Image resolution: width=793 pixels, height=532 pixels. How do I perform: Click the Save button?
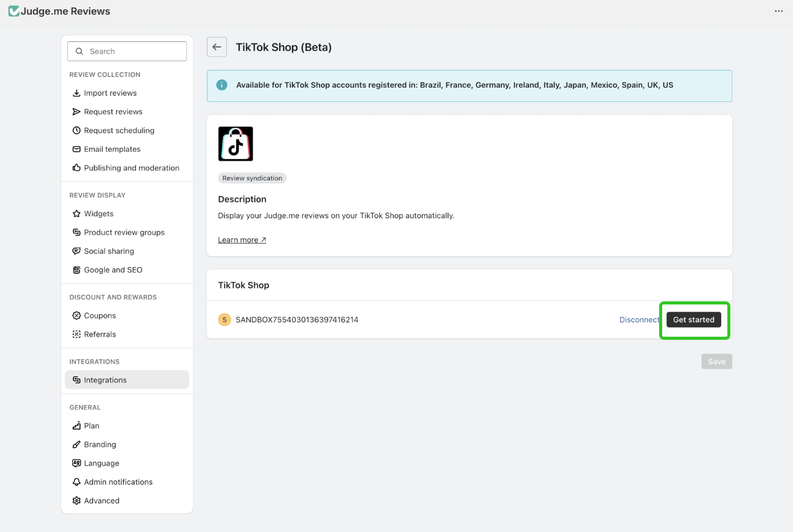[x=717, y=361]
